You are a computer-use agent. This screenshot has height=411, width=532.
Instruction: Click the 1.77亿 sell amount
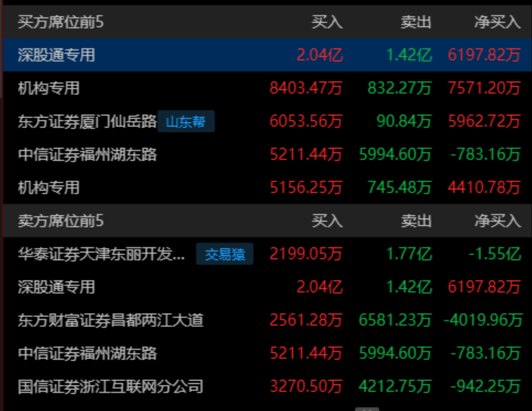pyautogui.click(x=409, y=253)
